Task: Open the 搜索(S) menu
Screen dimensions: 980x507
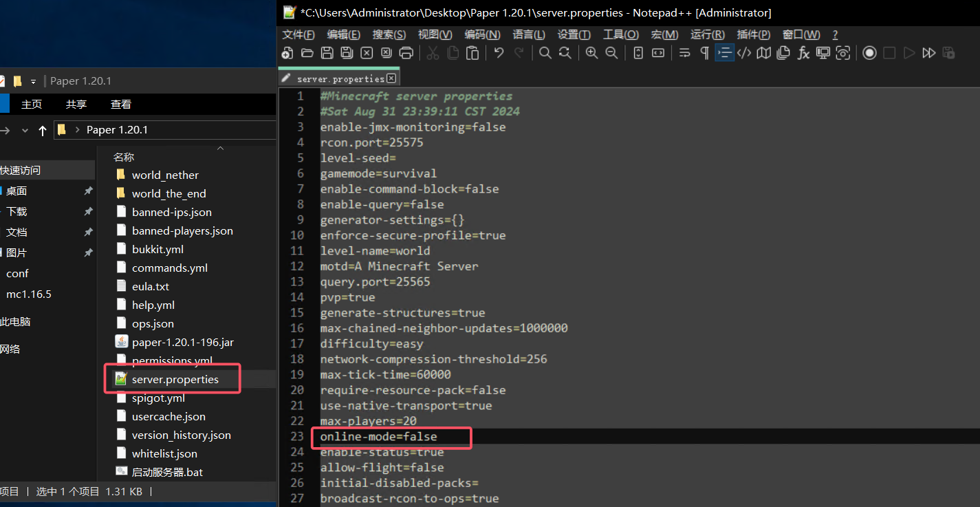Action: point(389,34)
